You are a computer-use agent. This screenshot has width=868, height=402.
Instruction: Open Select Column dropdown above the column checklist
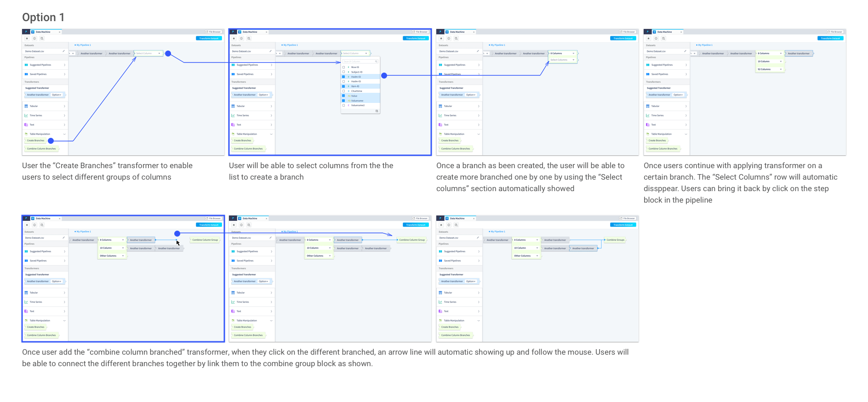[355, 53]
